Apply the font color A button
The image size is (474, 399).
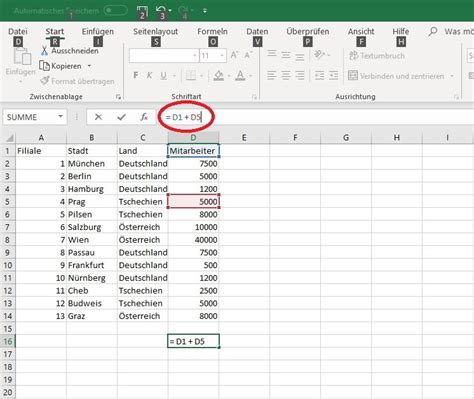click(240, 76)
